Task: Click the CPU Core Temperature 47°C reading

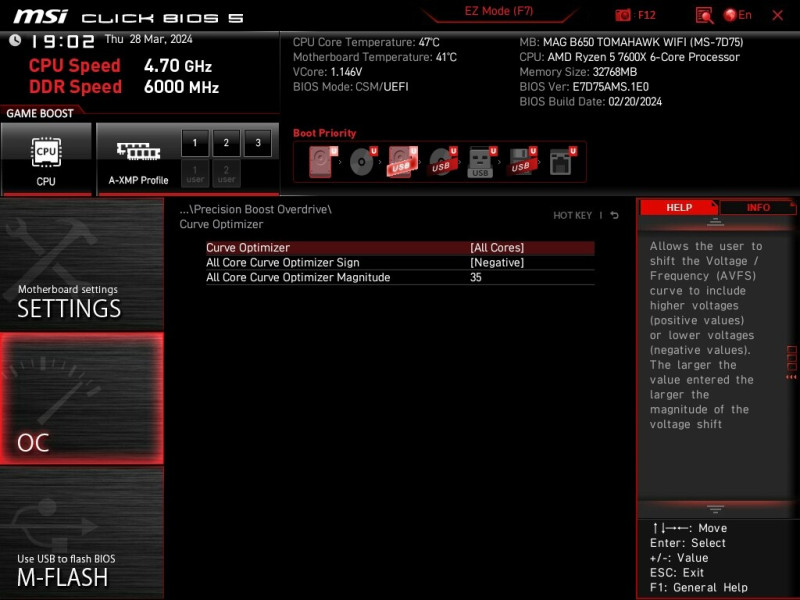Action: click(x=366, y=42)
